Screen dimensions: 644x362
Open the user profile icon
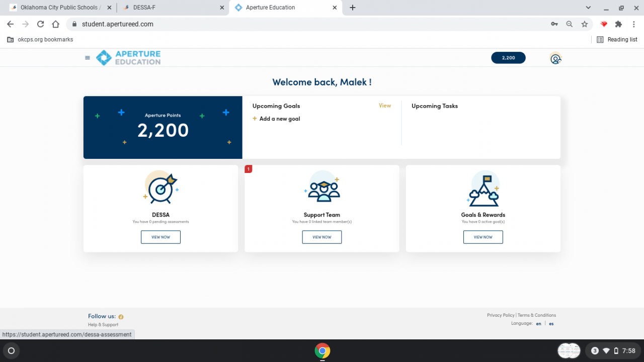point(555,58)
